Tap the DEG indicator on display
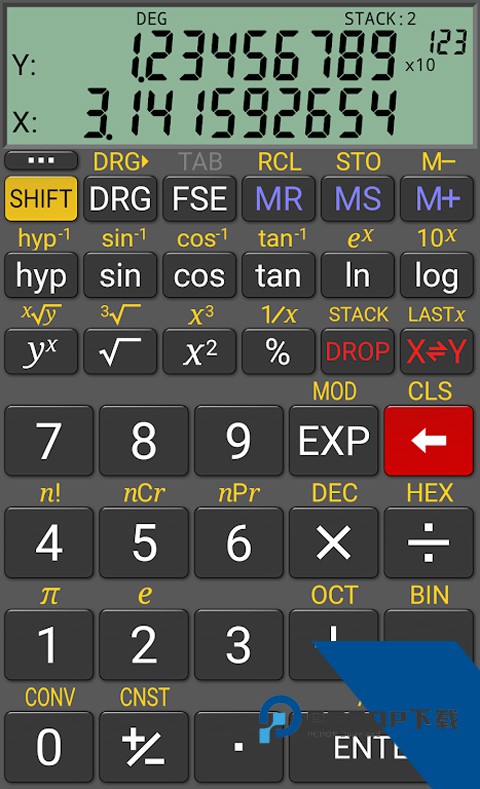The height and width of the screenshot is (789, 480). pos(151,19)
